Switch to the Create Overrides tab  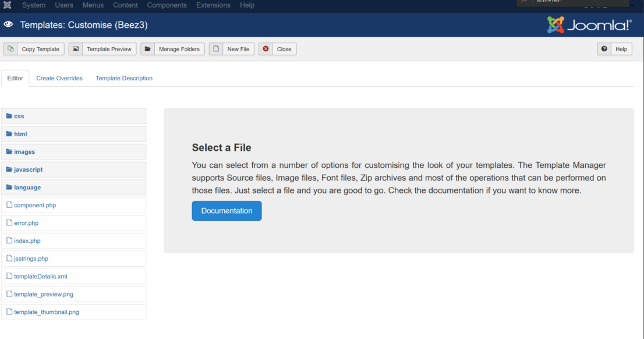click(x=59, y=78)
